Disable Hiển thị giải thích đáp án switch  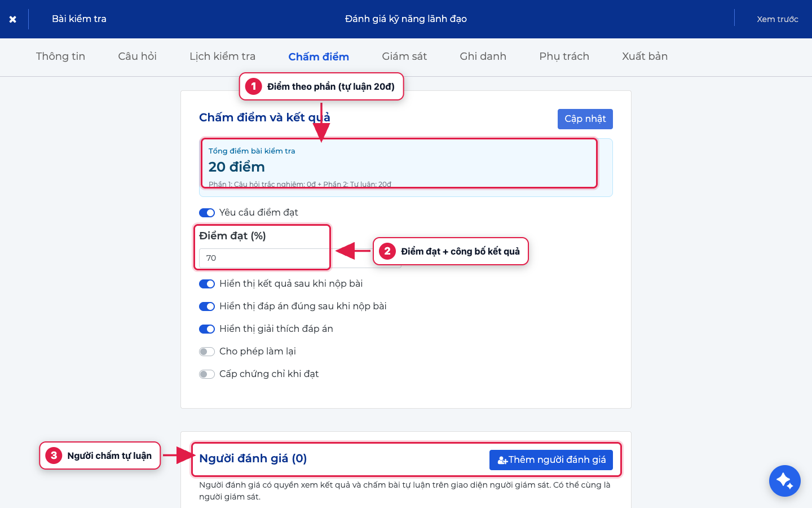click(x=207, y=329)
